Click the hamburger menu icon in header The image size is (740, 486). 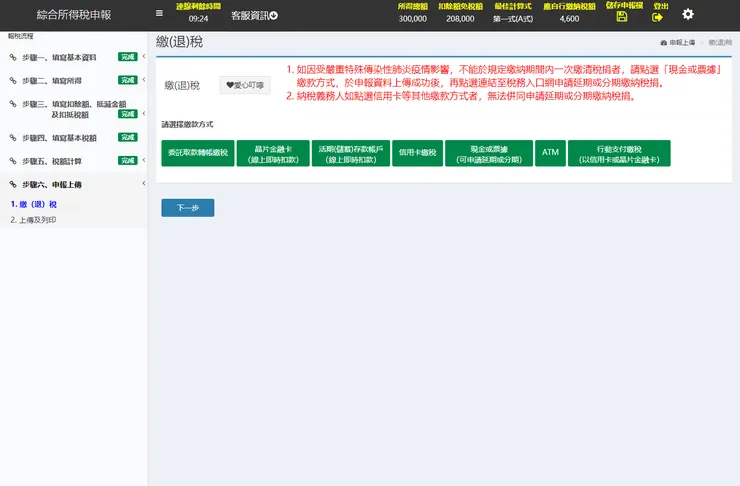coord(160,13)
